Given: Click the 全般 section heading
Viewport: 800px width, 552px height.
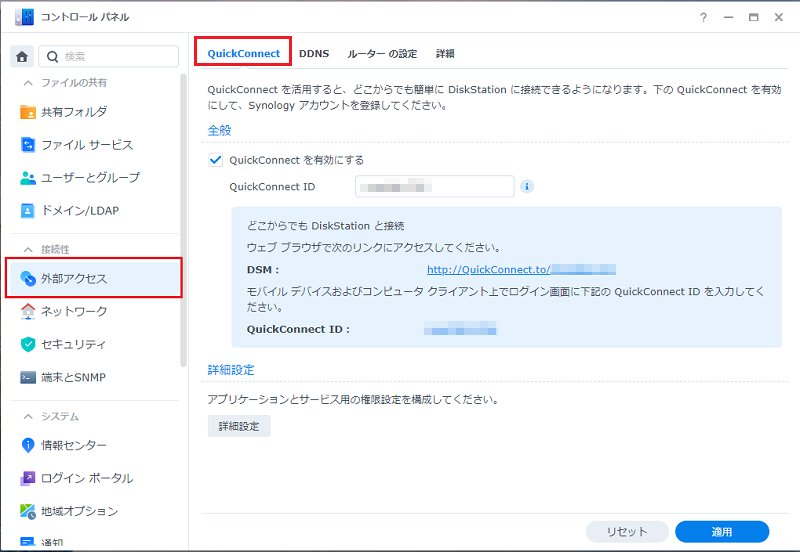Looking at the screenshot, I should [x=219, y=131].
